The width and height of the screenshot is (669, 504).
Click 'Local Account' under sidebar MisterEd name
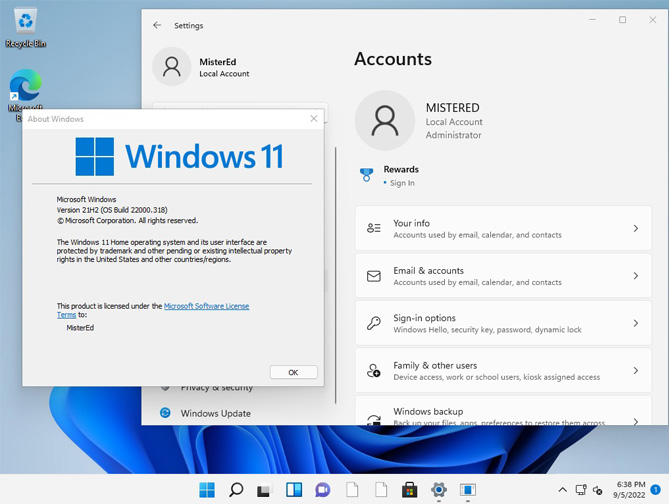pos(224,74)
